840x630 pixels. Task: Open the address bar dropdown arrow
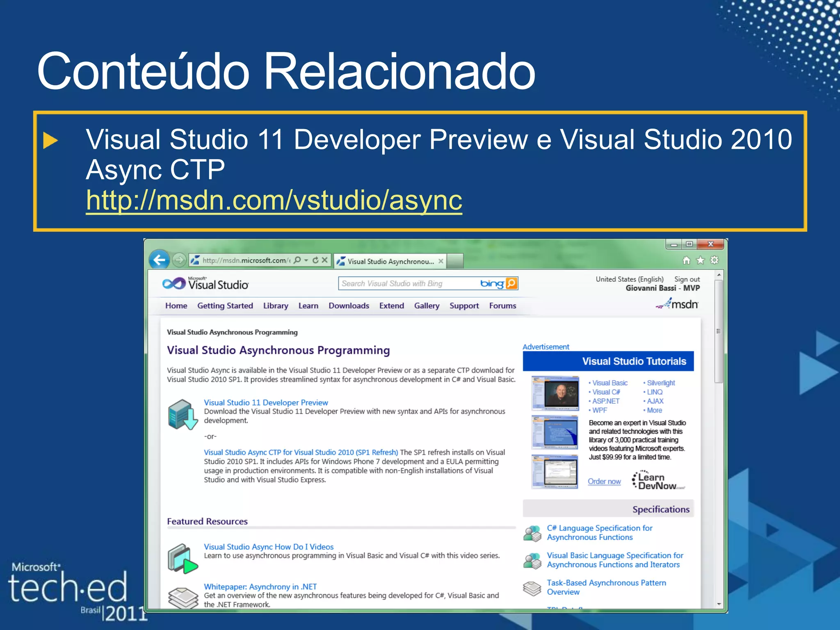pyautogui.click(x=306, y=260)
